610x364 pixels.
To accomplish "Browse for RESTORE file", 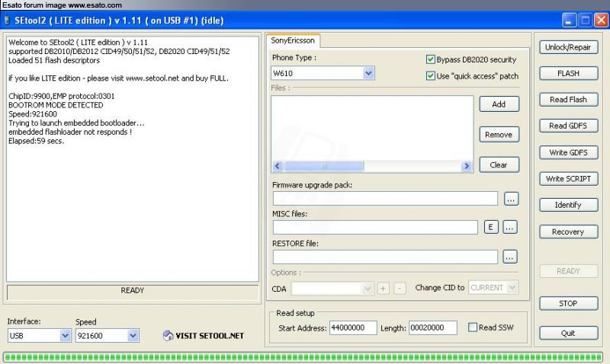I will click(x=510, y=257).
